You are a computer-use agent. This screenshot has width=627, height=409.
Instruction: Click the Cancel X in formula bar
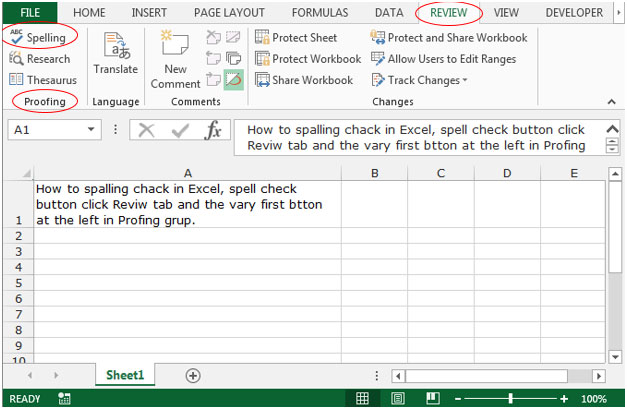(146, 130)
